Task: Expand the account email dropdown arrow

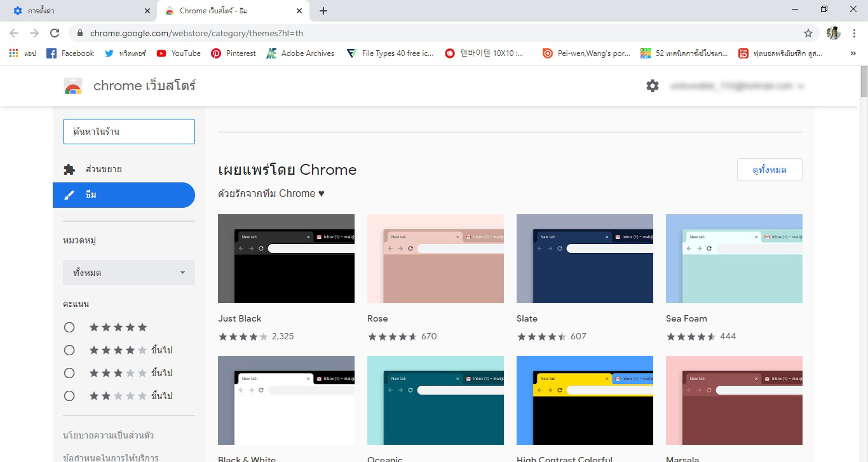Action: click(x=801, y=85)
